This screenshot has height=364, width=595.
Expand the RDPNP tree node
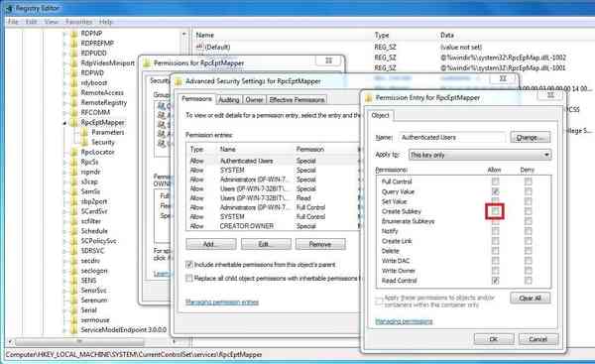click(x=64, y=34)
